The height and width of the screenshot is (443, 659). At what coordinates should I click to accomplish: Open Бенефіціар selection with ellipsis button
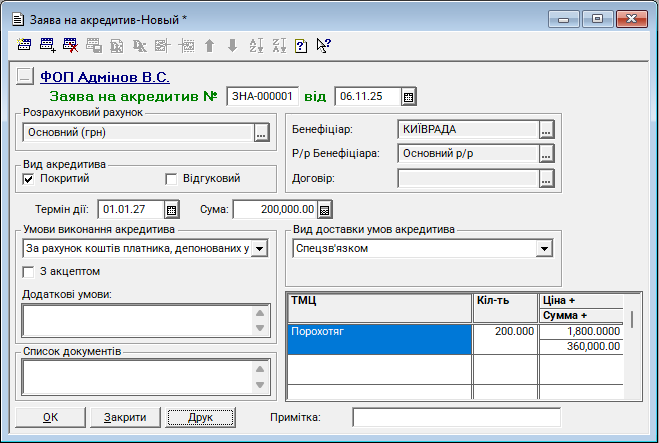546,130
